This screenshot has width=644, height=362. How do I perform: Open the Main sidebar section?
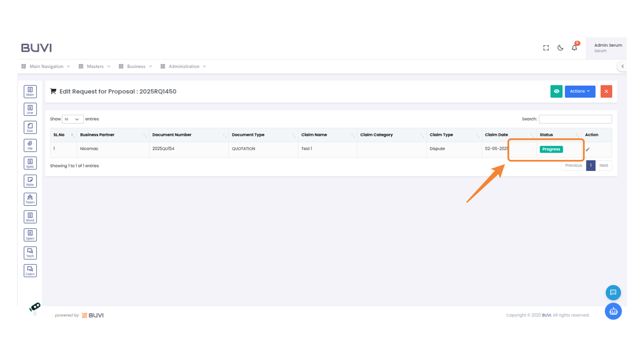(30, 92)
